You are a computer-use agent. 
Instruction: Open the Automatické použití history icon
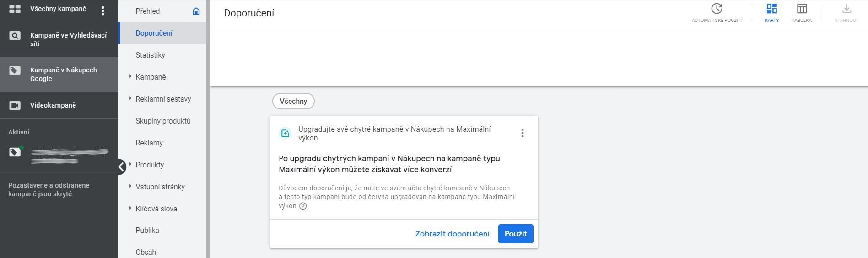717,9
